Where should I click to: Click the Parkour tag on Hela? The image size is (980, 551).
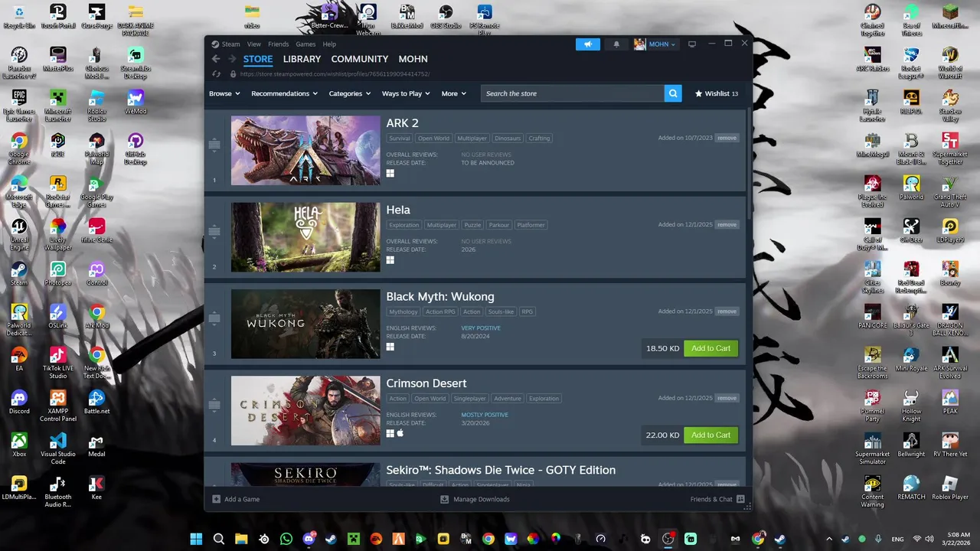[x=499, y=225]
